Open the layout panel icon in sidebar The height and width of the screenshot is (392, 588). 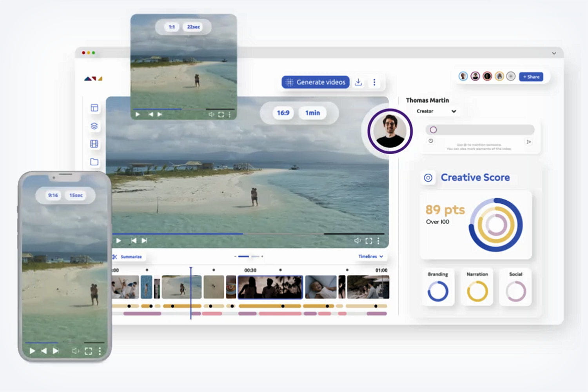coord(94,108)
